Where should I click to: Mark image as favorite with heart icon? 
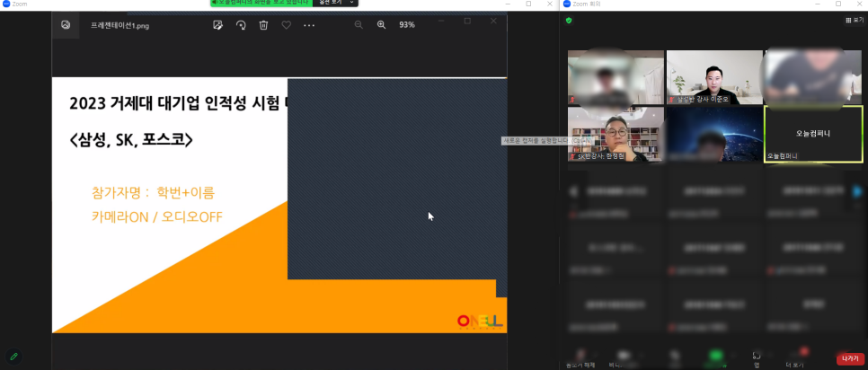(287, 25)
